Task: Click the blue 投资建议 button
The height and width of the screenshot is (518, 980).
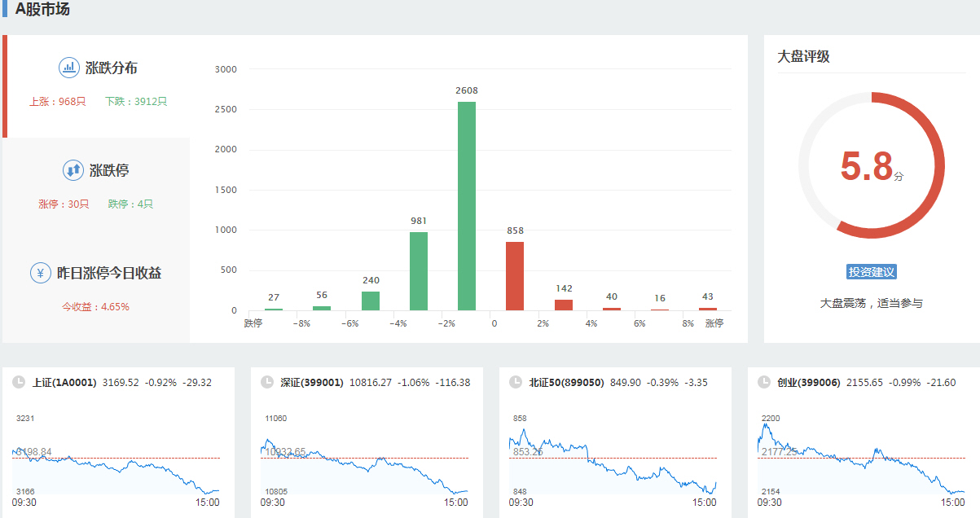Action: coord(872,272)
